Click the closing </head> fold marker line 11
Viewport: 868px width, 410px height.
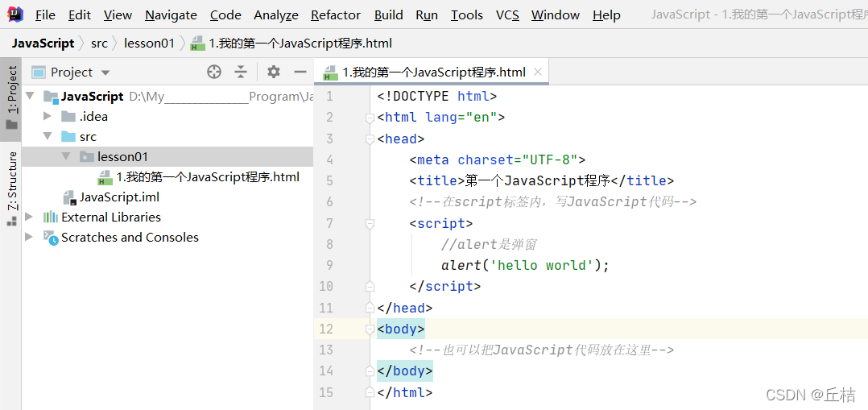pyautogui.click(x=370, y=308)
